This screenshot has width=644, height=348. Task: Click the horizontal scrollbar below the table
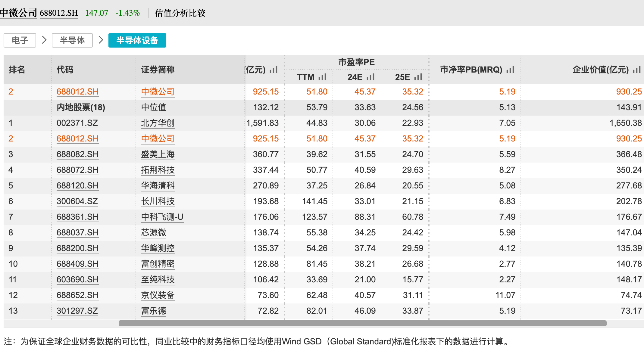coord(361,323)
